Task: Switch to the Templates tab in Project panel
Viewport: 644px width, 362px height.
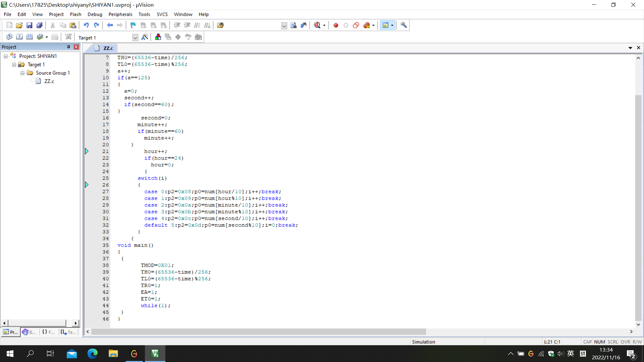Action: pyautogui.click(x=68, y=332)
